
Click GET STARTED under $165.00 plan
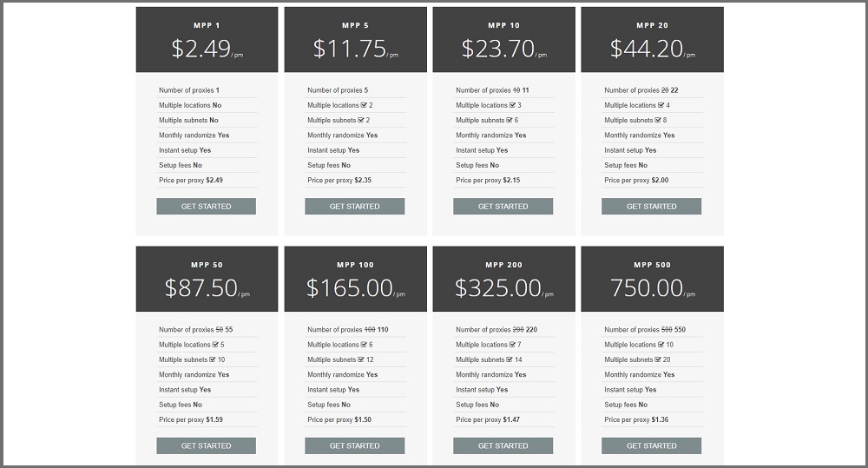point(354,445)
